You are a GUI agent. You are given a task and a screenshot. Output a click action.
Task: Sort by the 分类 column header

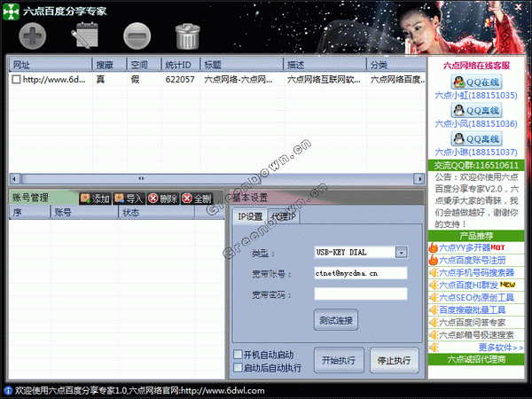tap(396, 65)
